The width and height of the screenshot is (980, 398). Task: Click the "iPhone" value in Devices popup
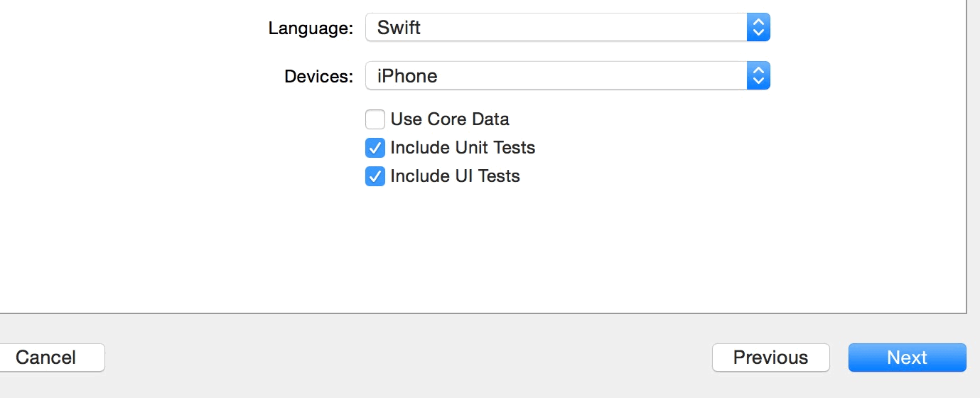[x=407, y=76]
